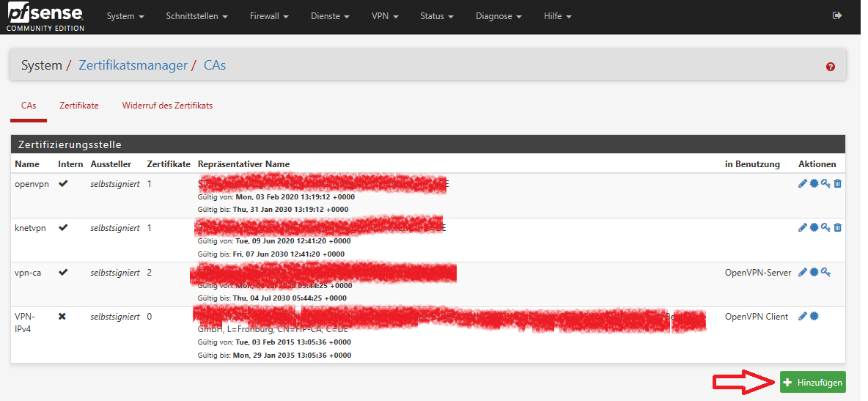Open the Diagnose dropdown
This screenshot has width=868, height=401.
pos(499,16)
